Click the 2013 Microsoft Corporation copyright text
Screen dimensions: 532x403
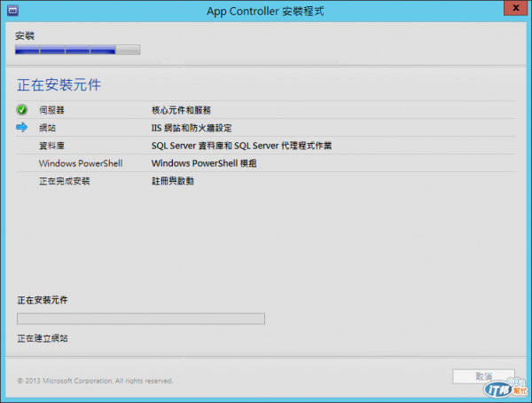point(96,381)
